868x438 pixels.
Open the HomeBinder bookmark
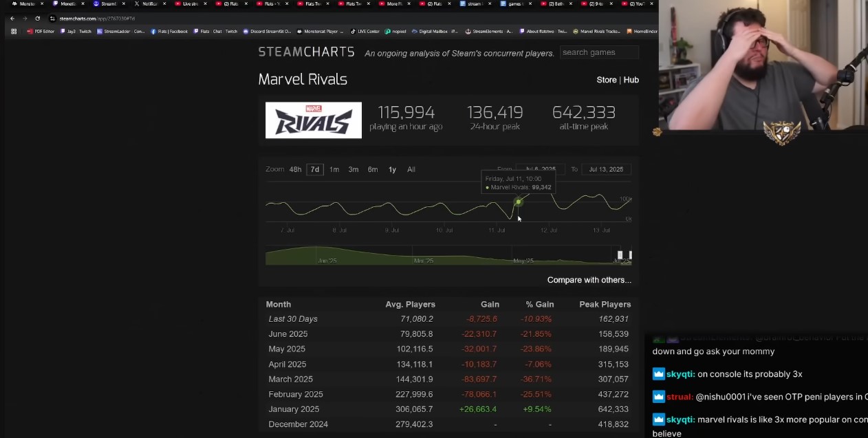coord(642,31)
